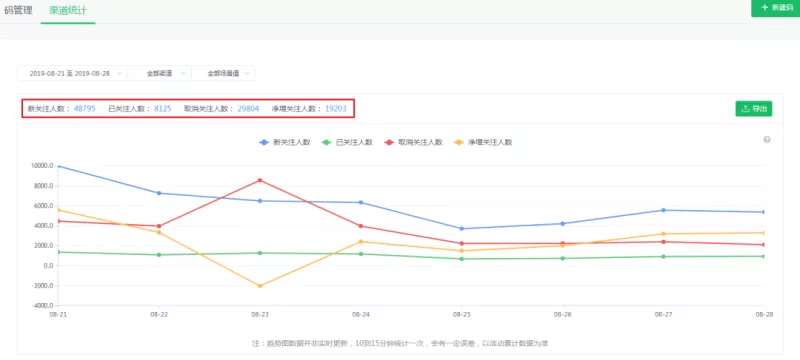800x360 pixels.
Task: Click the blue line point on 08-27
Action: coord(663,210)
